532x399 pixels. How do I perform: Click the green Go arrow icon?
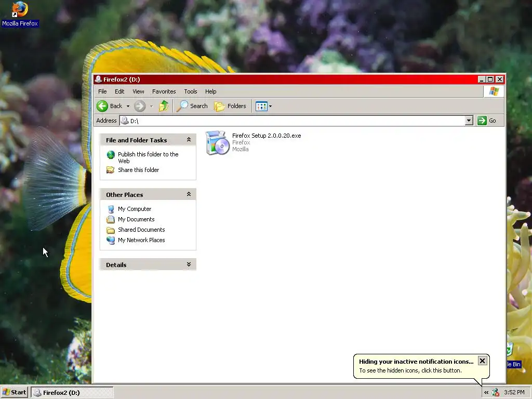482,121
